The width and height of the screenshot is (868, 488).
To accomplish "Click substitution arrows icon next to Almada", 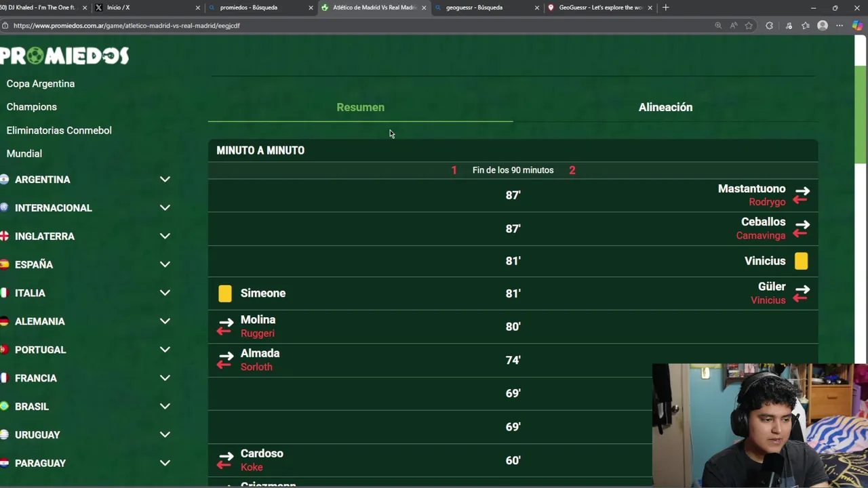I will (x=225, y=360).
